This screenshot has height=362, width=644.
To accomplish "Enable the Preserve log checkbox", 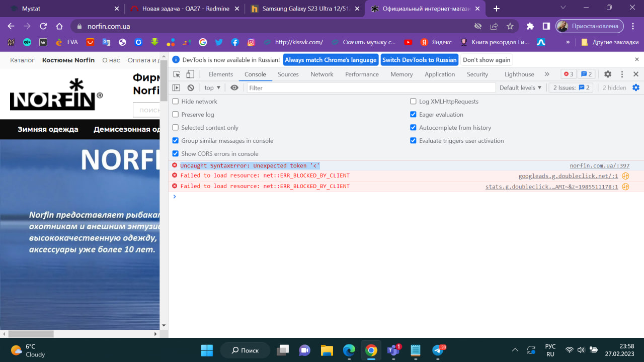I will (x=176, y=115).
